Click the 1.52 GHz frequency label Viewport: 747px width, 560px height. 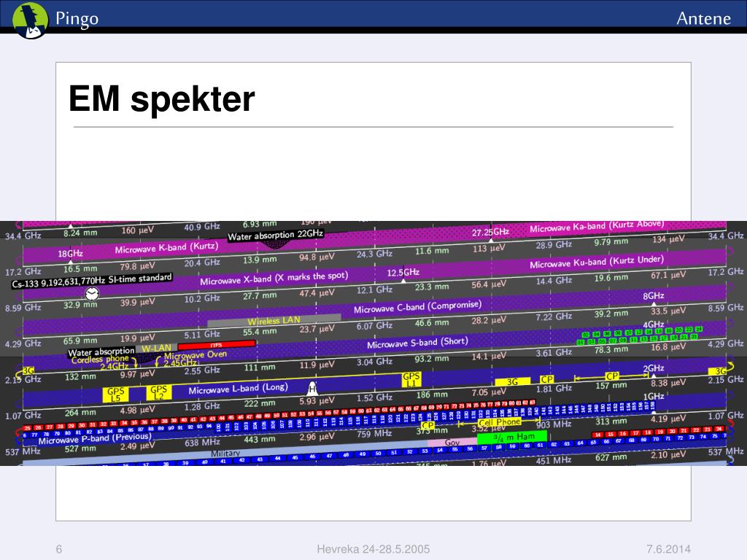374,397
